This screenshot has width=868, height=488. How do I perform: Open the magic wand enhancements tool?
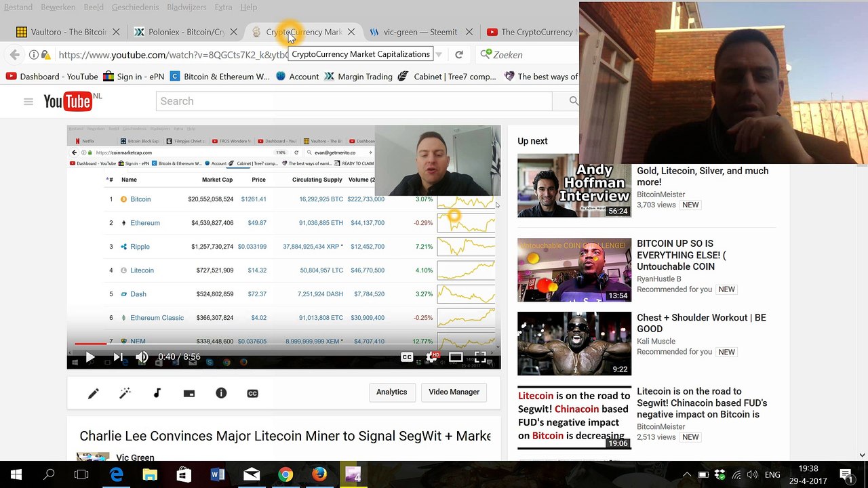point(125,393)
